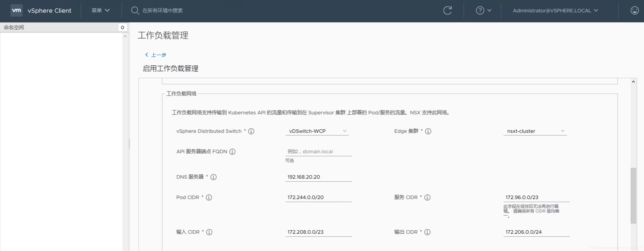Click the 工作负载网络 section label
This screenshot has width=644, height=251.
coord(182,94)
